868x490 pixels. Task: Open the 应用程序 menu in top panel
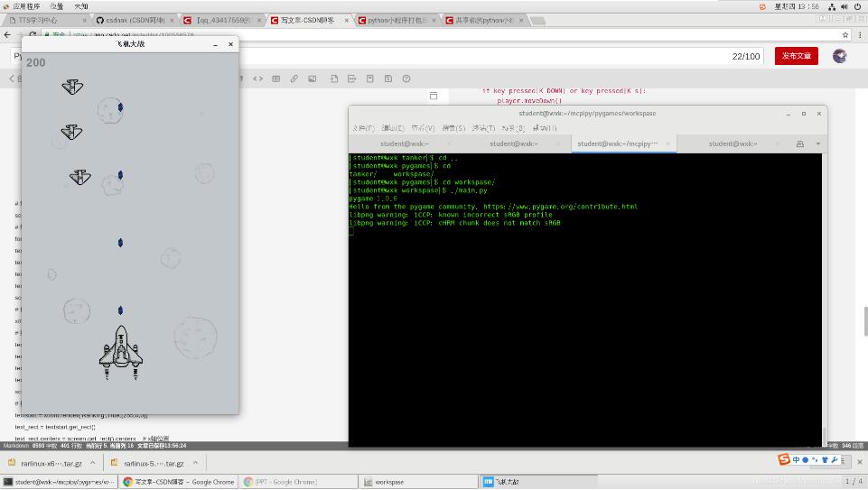coord(25,6)
